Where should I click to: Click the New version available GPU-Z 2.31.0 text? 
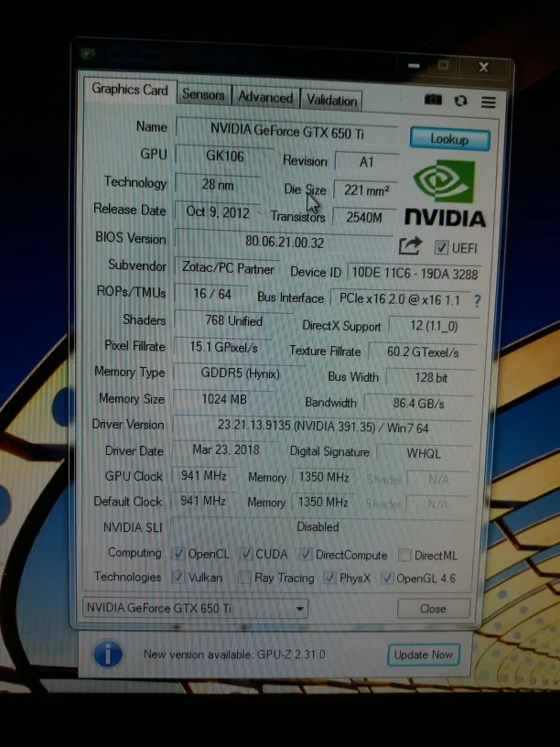(x=235, y=655)
